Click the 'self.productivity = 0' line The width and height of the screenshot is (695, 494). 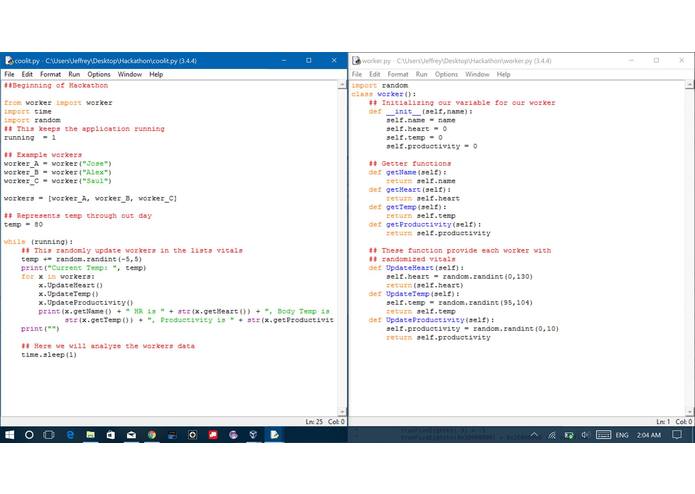click(x=432, y=146)
